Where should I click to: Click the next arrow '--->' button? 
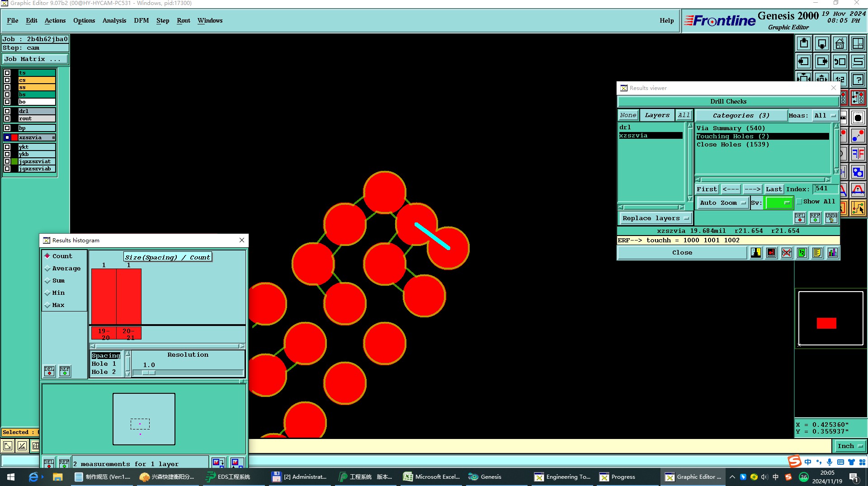[752, 189]
